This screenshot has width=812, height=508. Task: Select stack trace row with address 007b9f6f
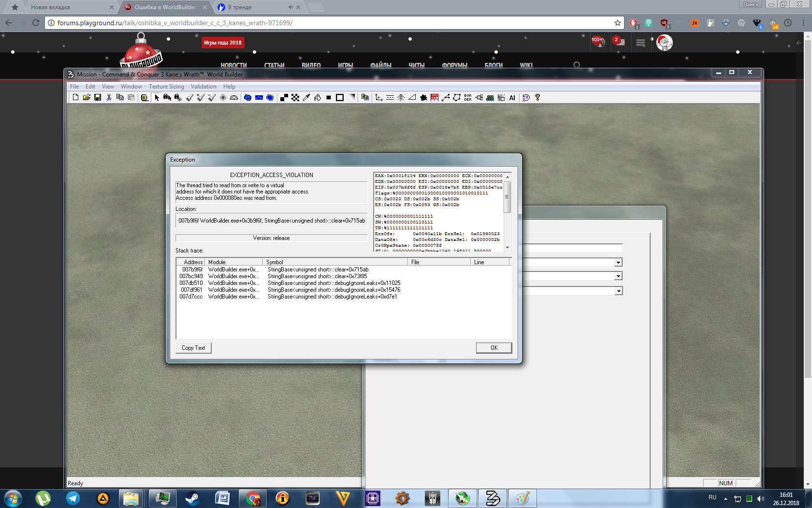click(x=344, y=269)
